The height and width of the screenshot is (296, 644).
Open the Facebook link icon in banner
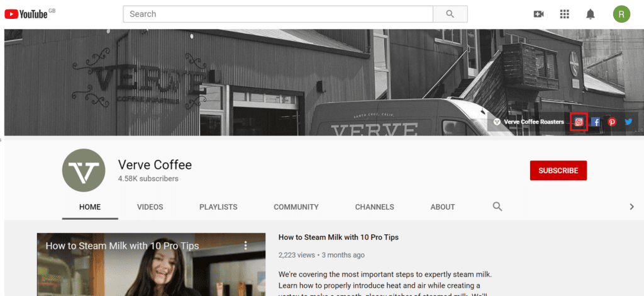tap(596, 122)
